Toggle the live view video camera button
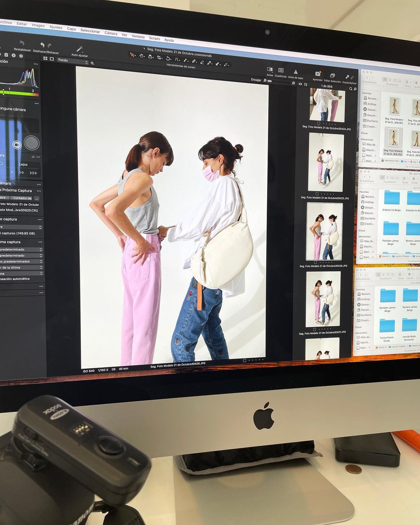420x525 pixels. click(x=17, y=145)
